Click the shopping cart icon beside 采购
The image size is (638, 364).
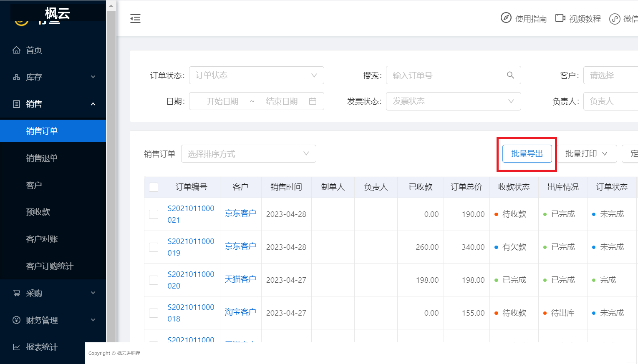[x=16, y=293]
